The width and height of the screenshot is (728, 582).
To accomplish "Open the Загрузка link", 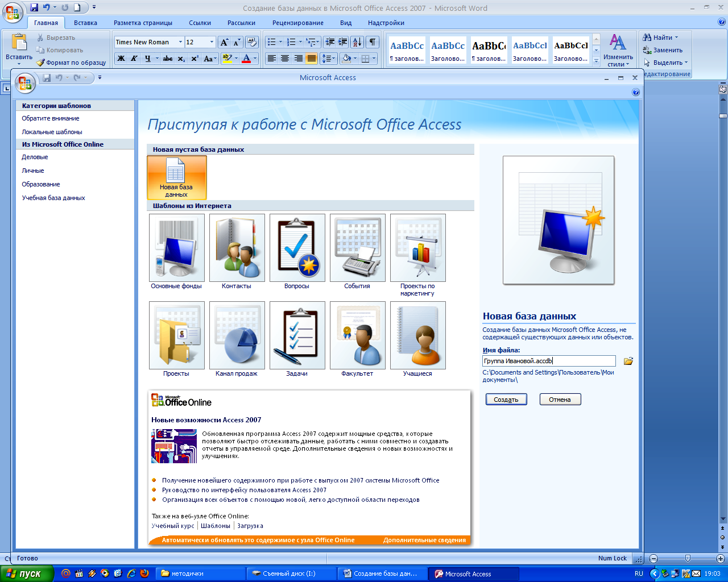I will click(x=250, y=526).
